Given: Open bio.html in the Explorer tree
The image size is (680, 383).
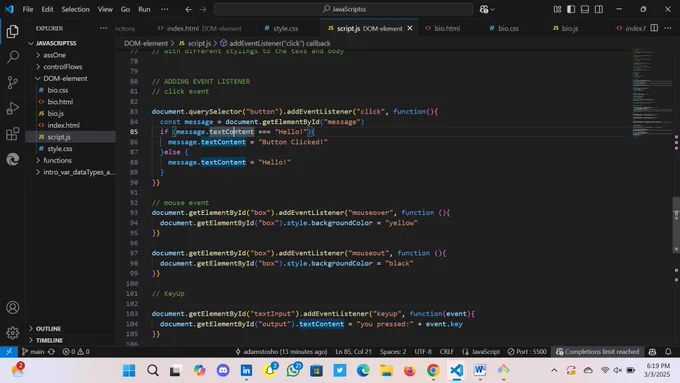Looking at the screenshot, I should (x=60, y=102).
